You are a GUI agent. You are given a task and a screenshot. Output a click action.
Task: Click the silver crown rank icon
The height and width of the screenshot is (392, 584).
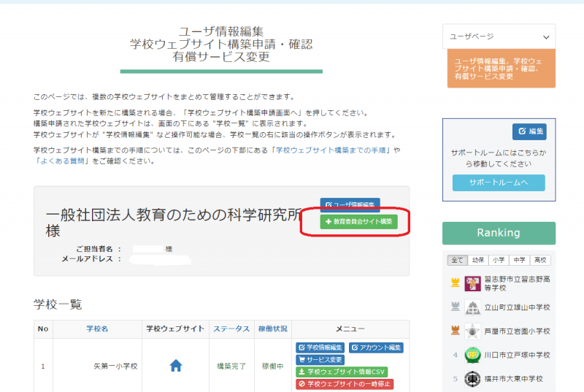[x=455, y=307]
